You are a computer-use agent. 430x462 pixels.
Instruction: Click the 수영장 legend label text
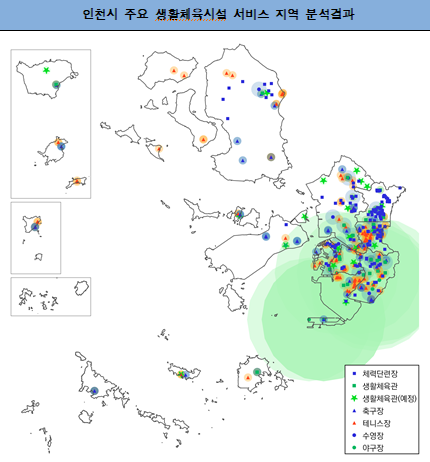point(373,435)
